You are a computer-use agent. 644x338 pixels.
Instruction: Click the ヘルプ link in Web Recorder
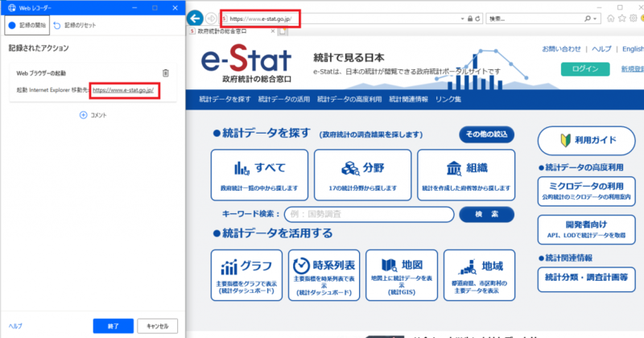[x=15, y=326]
